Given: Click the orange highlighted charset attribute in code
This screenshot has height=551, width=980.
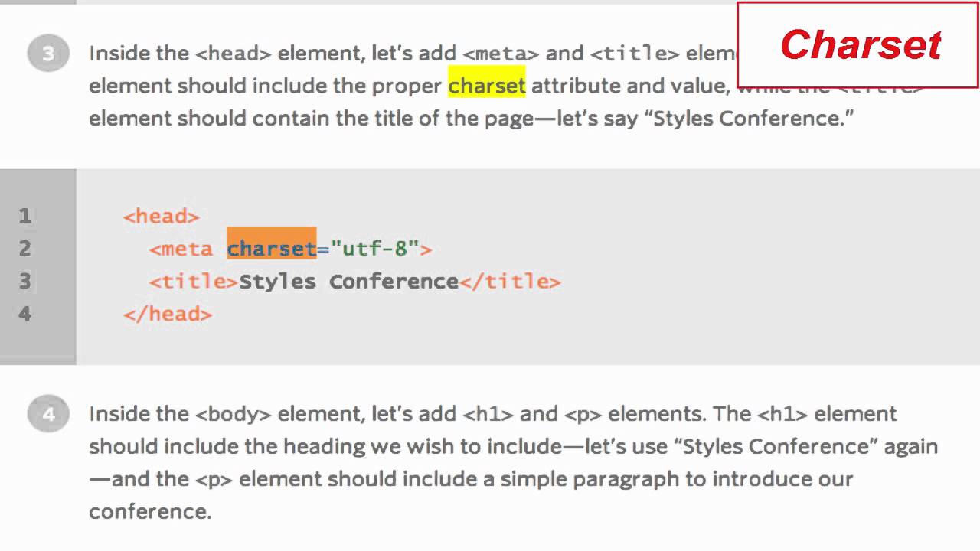Looking at the screenshot, I should 272,248.
